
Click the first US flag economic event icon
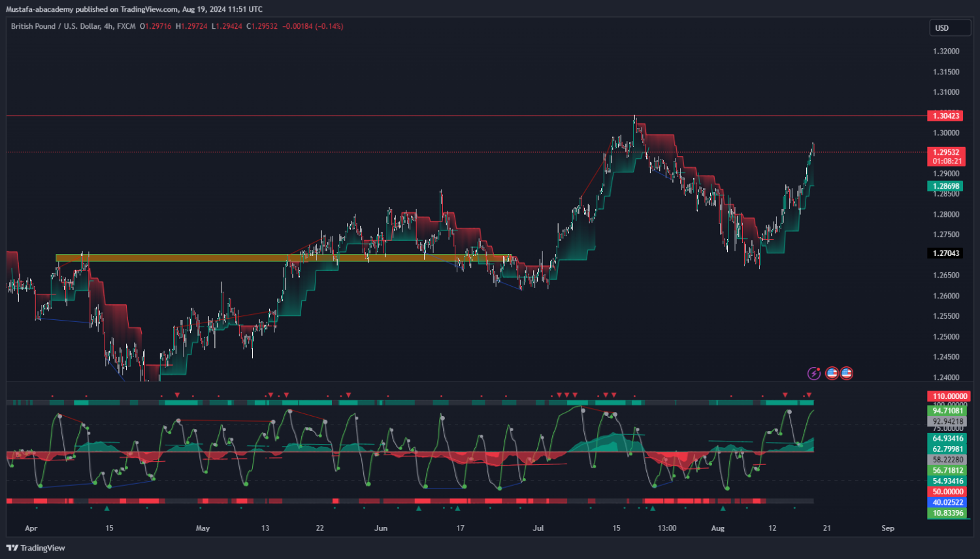pyautogui.click(x=832, y=374)
